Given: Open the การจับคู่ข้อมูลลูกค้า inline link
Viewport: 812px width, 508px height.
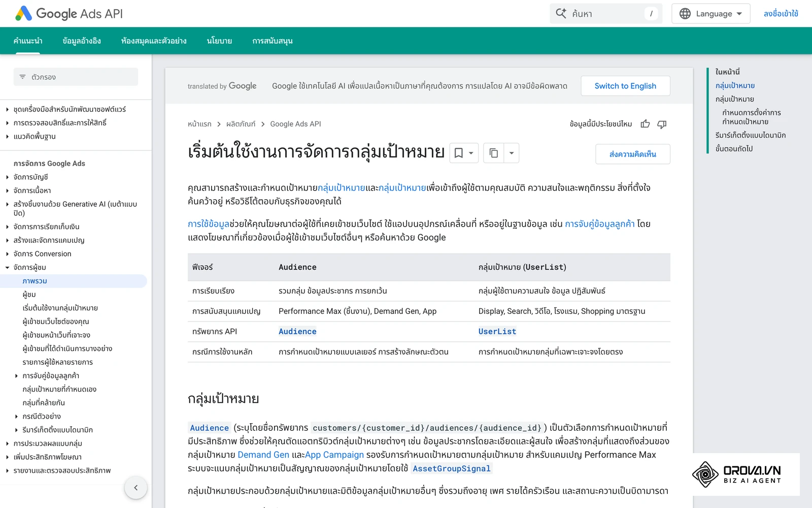Looking at the screenshot, I should [x=600, y=224].
